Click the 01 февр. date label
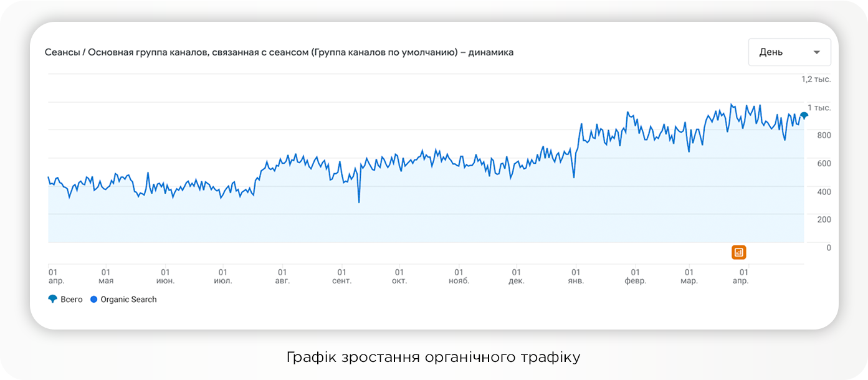This screenshot has width=868, height=380. 635,276
